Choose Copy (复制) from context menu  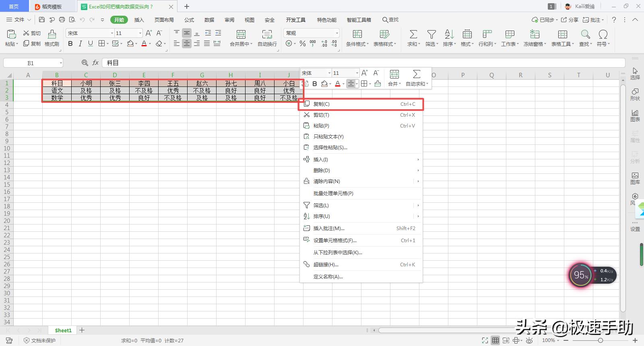361,104
